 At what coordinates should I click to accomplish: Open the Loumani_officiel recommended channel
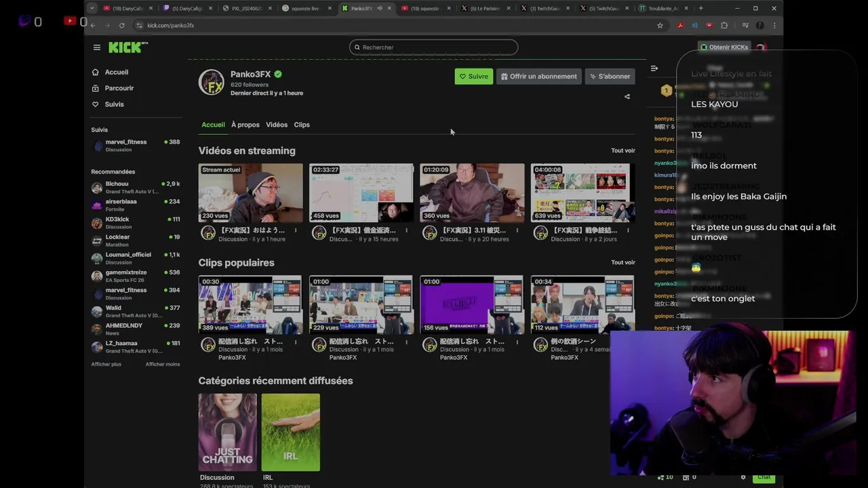click(136, 258)
